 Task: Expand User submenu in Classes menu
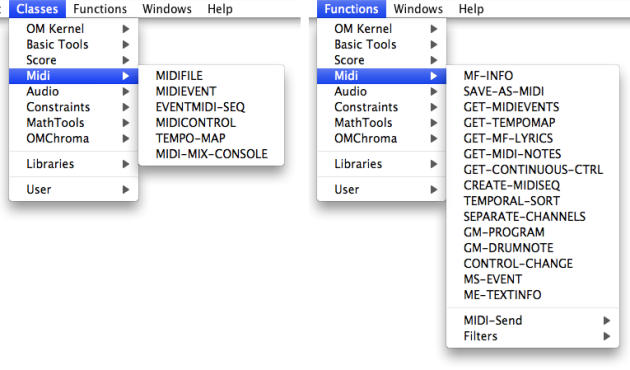[x=74, y=189]
